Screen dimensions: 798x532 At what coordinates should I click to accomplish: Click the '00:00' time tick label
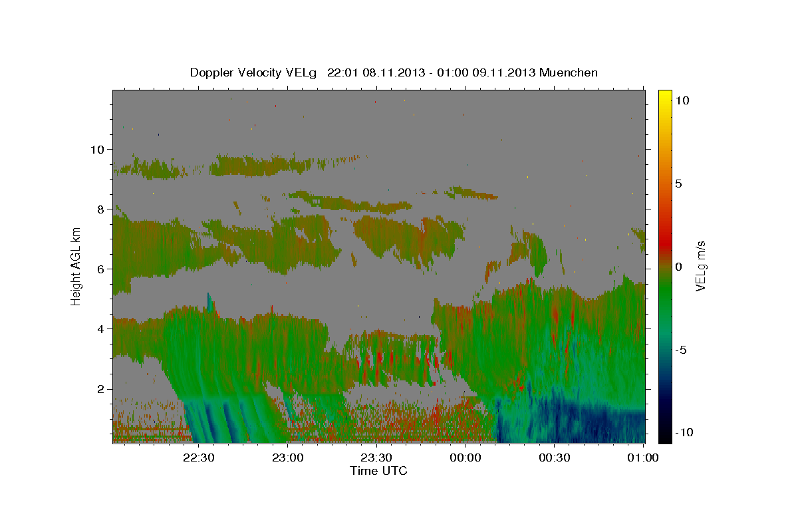click(466, 458)
